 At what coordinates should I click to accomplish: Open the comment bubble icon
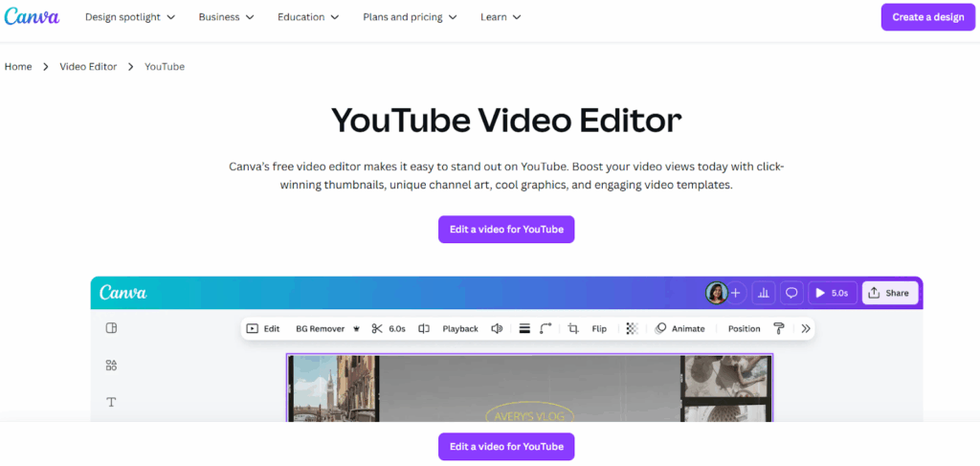791,293
